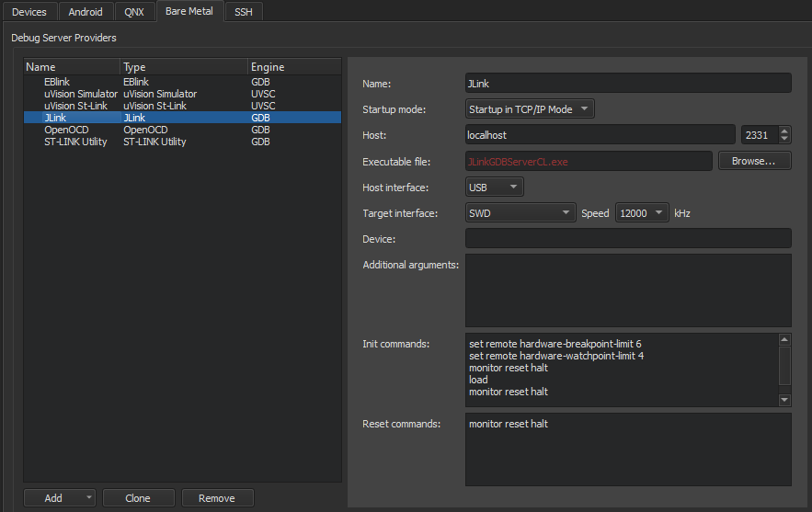Click Browse for the executable file
The width and height of the screenshot is (812, 512).
point(754,161)
